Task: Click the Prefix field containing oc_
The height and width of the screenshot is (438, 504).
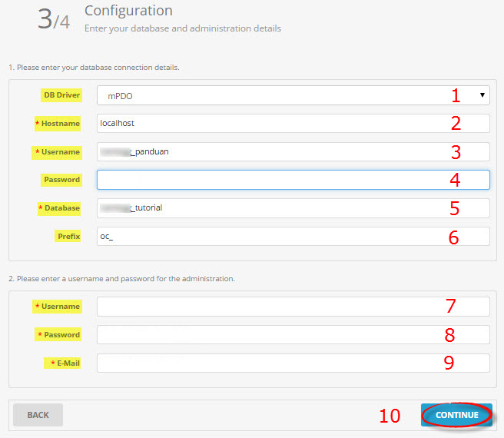Action: (x=292, y=236)
